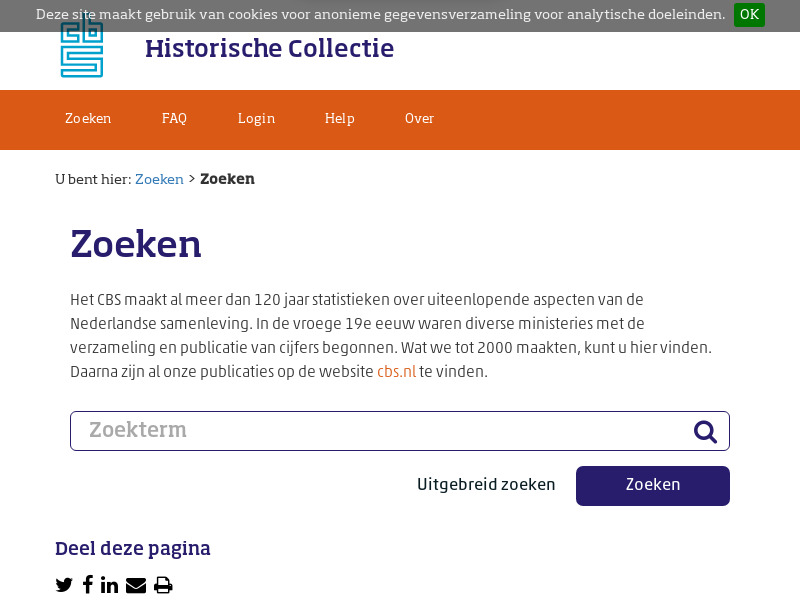Screen dimensions: 800x600
Task: Open the Login page
Action: point(256,119)
